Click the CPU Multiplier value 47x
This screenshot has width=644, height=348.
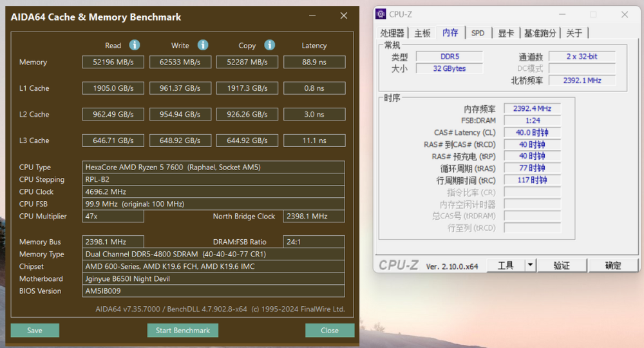pyautogui.click(x=113, y=216)
